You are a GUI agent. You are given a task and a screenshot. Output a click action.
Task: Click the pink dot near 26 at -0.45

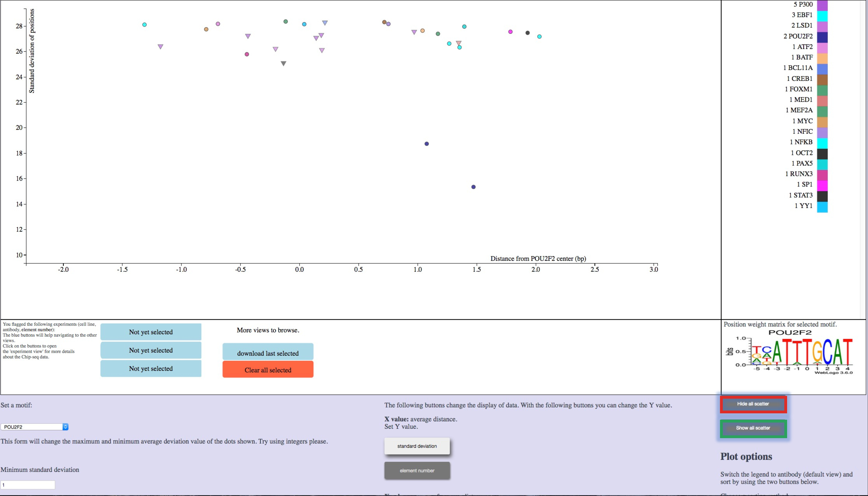point(247,54)
